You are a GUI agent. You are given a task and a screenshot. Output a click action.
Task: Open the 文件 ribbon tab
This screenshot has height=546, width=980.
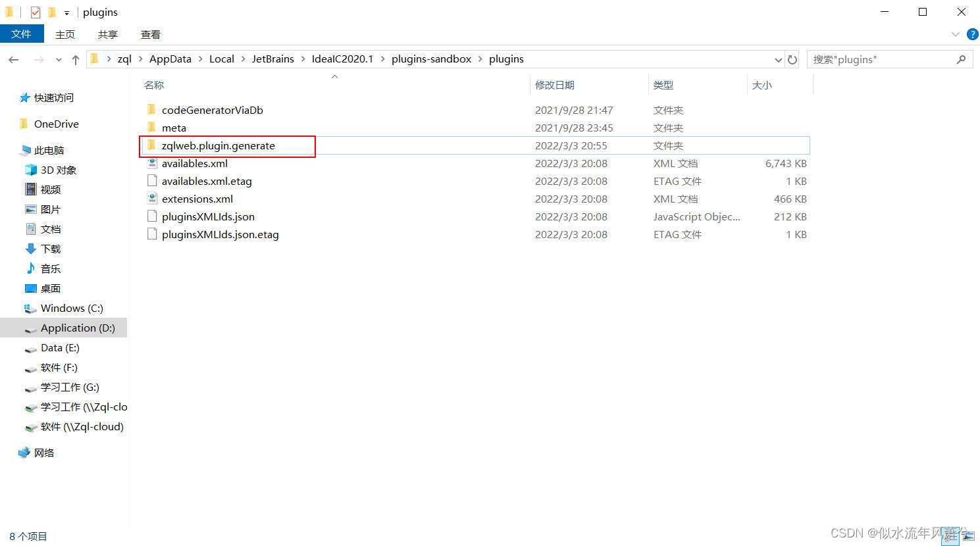[22, 34]
